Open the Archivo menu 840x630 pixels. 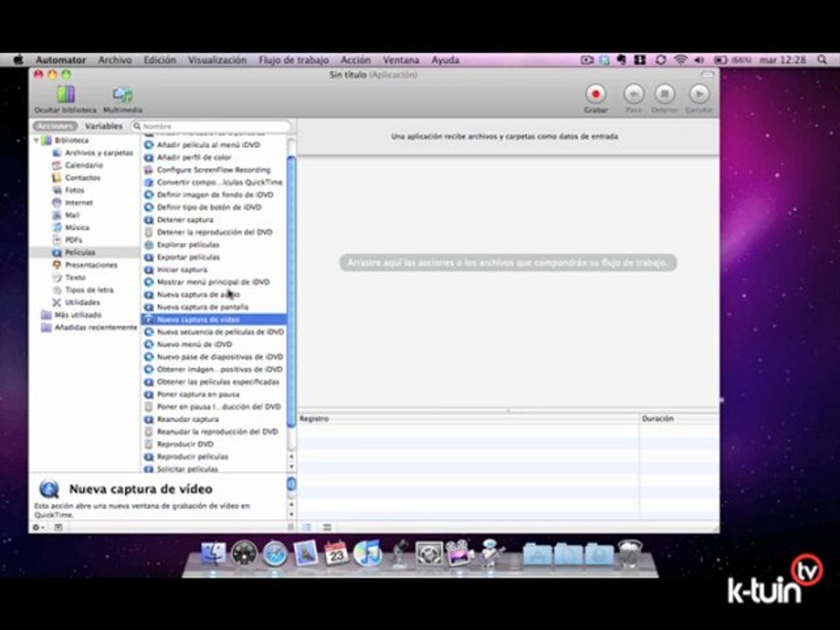(x=115, y=60)
